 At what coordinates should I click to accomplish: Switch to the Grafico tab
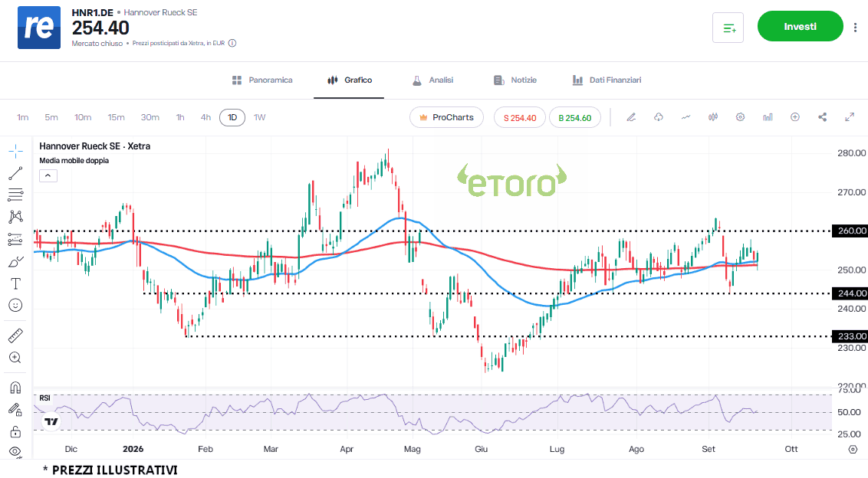[350, 80]
